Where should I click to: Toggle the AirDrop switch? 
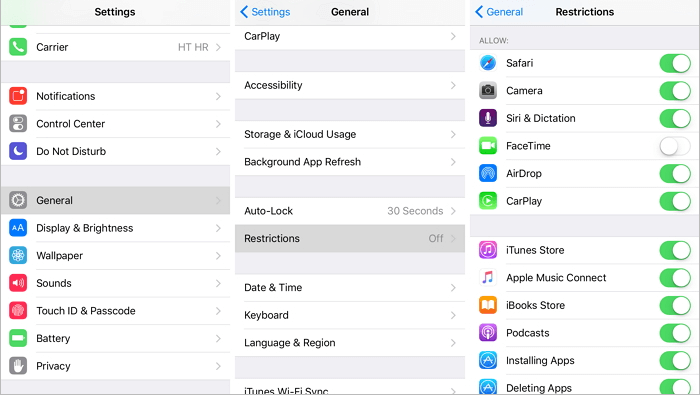[675, 173]
